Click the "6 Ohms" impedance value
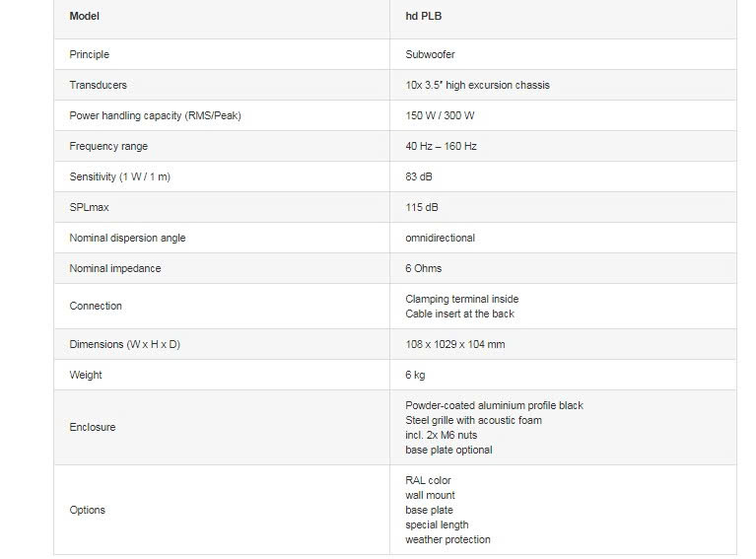Screen dimensions: 756x559 (424, 268)
